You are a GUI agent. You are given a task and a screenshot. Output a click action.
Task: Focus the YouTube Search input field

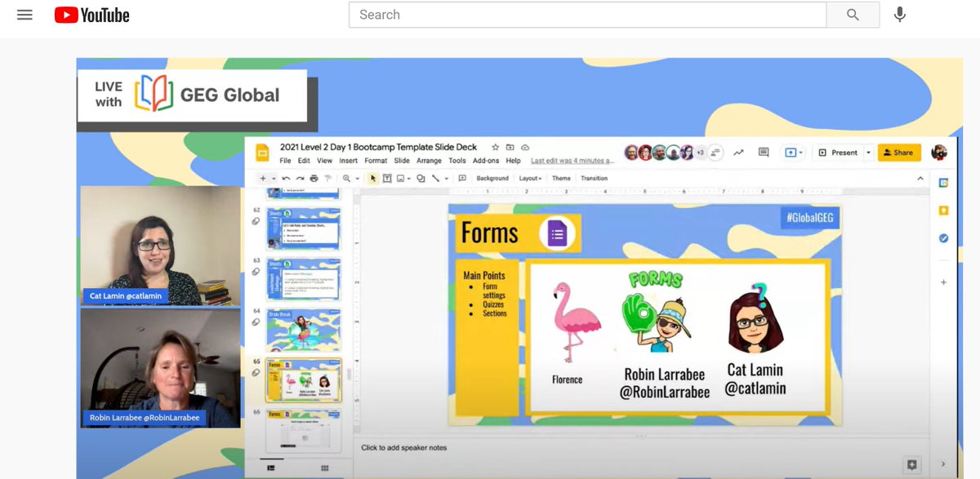588,15
